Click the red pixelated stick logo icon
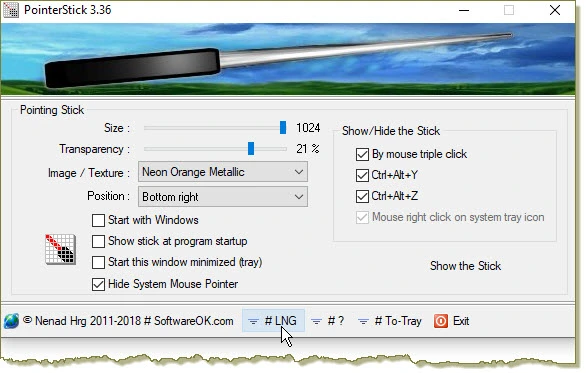 pos(61,249)
